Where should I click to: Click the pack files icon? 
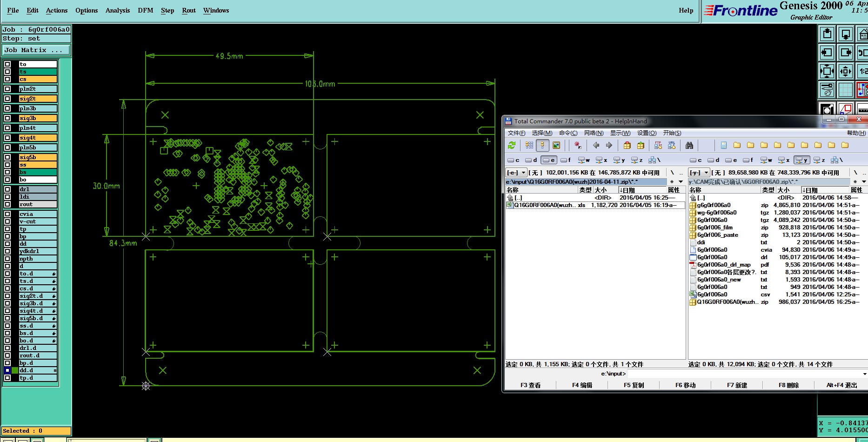click(627, 146)
